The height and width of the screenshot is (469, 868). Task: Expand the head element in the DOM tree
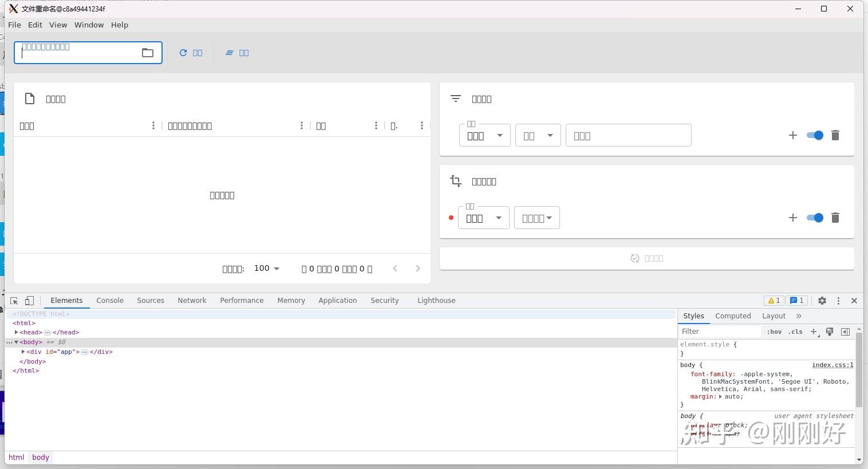pyautogui.click(x=16, y=332)
